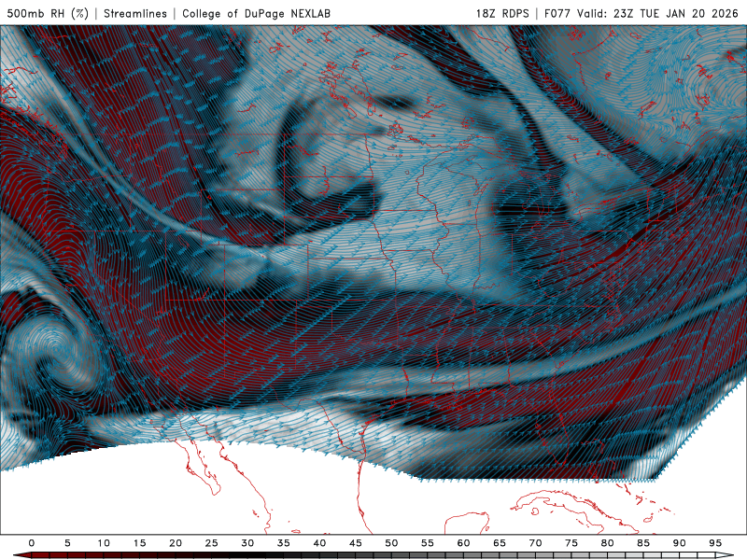Click the colorbar label '30'
747x560 pixels.
pyautogui.click(x=247, y=543)
